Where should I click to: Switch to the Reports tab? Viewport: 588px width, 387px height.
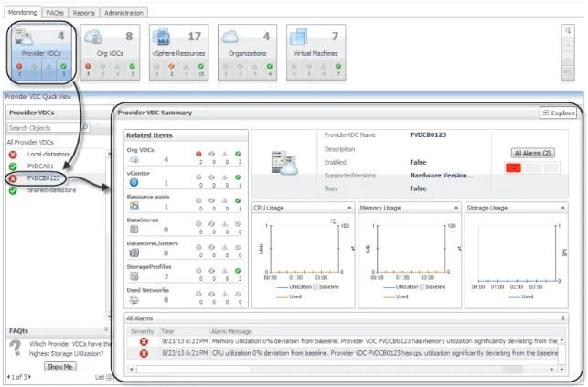coord(83,13)
